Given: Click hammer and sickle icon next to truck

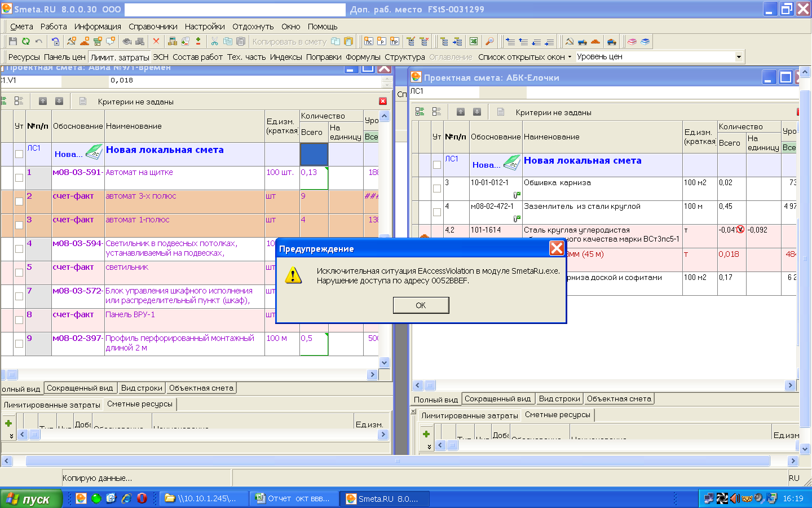Looking at the screenshot, I should pos(569,41).
